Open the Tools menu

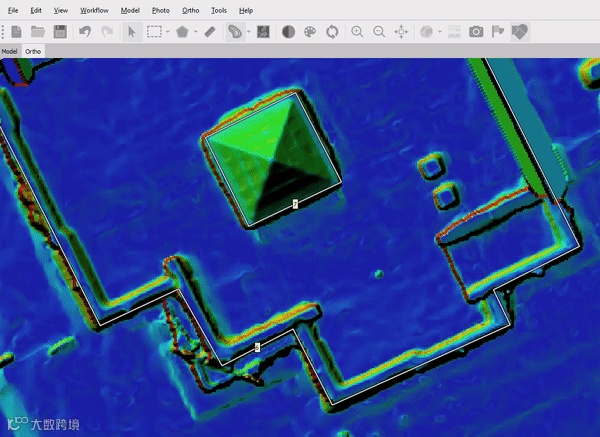[219, 10]
